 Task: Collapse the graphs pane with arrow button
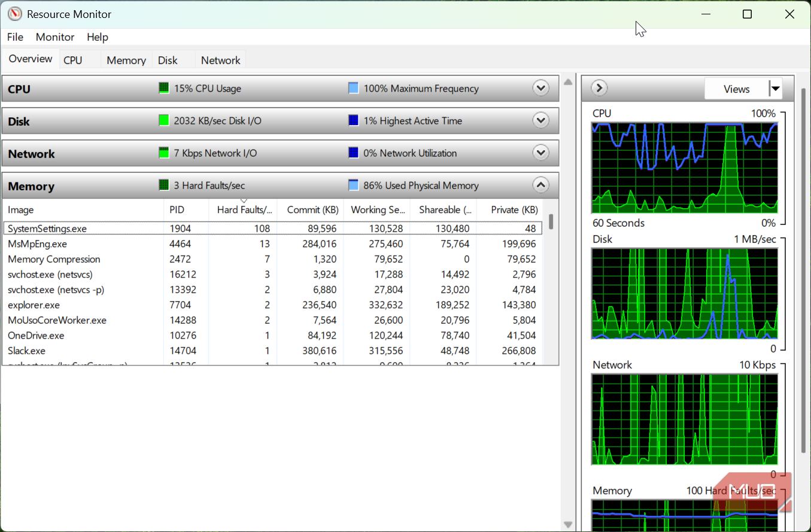(599, 89)
